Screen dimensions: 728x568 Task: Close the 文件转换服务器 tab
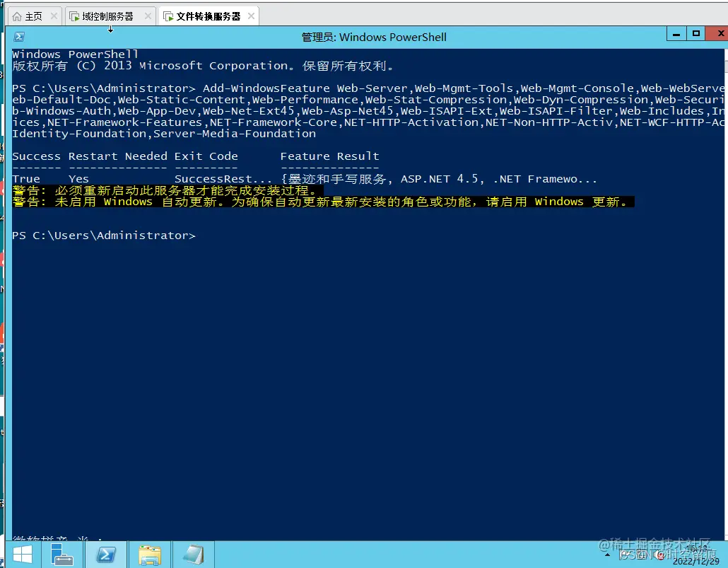coord(251,16)
